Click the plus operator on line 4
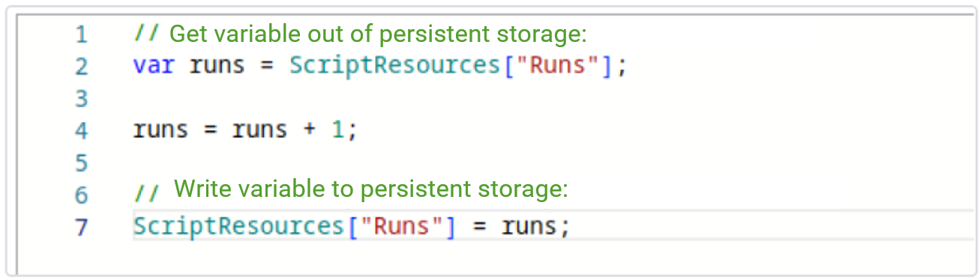The height and width of the screenshot is (280, 980). coord(309,130)
